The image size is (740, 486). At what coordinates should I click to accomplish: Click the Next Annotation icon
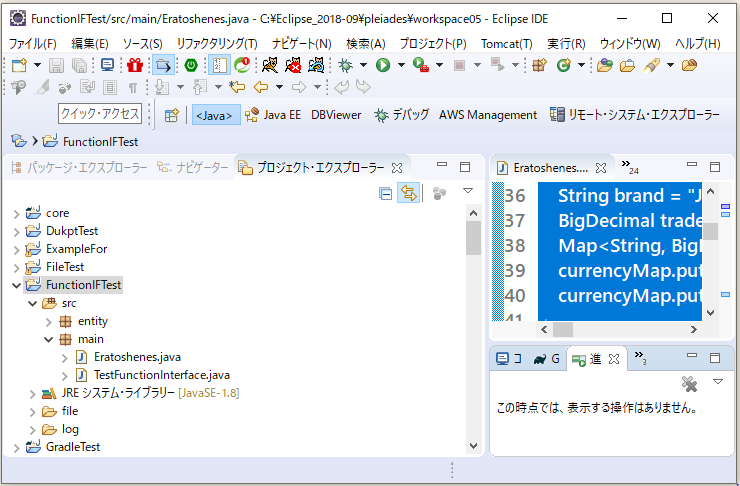click(162, 87)
